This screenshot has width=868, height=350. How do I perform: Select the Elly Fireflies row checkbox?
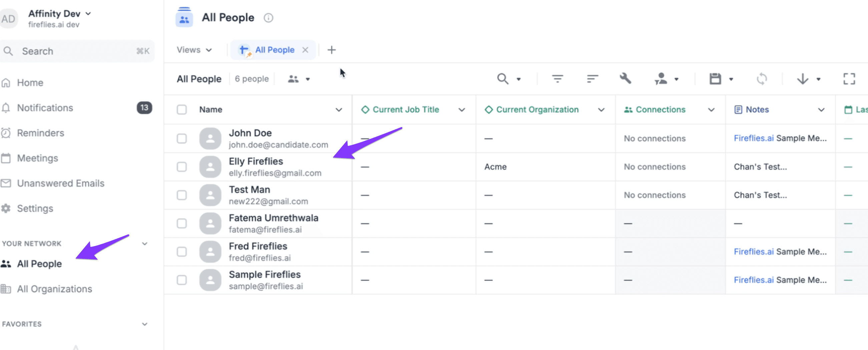pos(181,167)
